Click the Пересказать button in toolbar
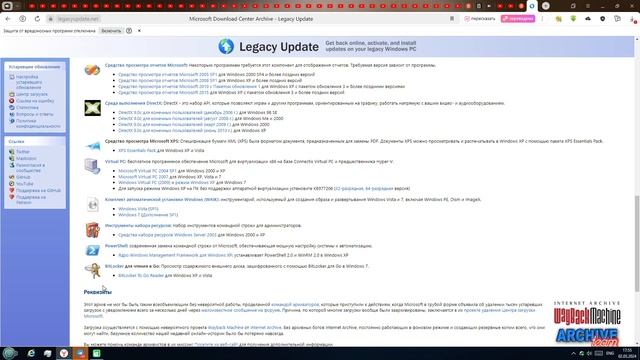640x360 pixels. [x=480, y=19]
